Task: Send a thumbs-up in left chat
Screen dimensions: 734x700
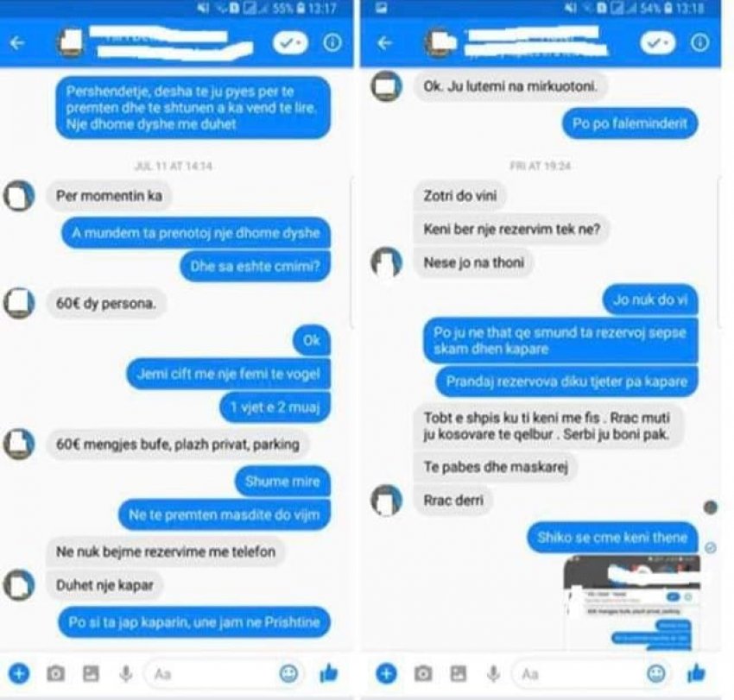Action: 329,673
